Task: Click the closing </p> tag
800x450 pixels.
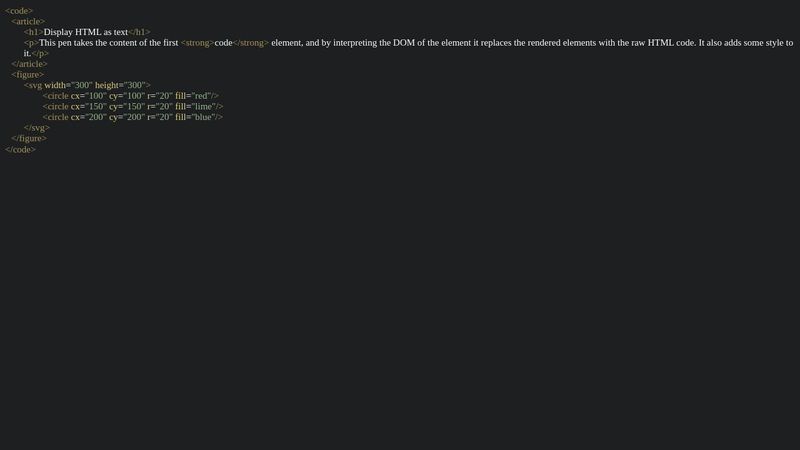Action: [x=40, y=54]
